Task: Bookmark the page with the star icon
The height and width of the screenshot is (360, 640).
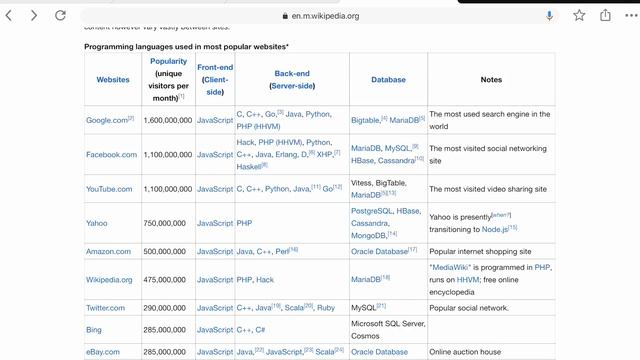Action: pyautogui.click(x=579, y=16)
